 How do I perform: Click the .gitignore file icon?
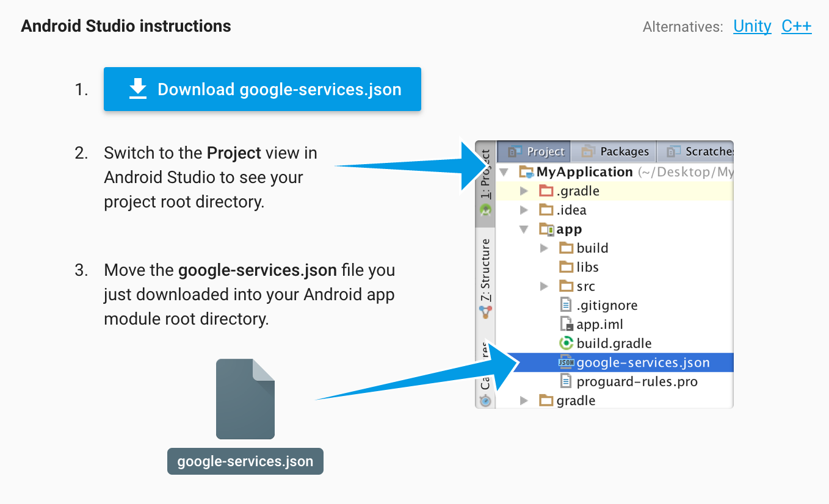[567, 305]
